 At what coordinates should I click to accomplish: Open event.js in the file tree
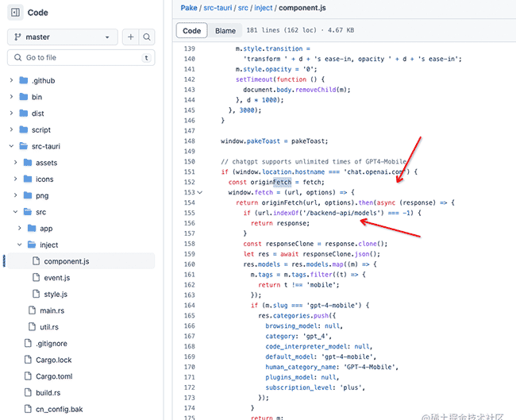click(x=57, y=278)
